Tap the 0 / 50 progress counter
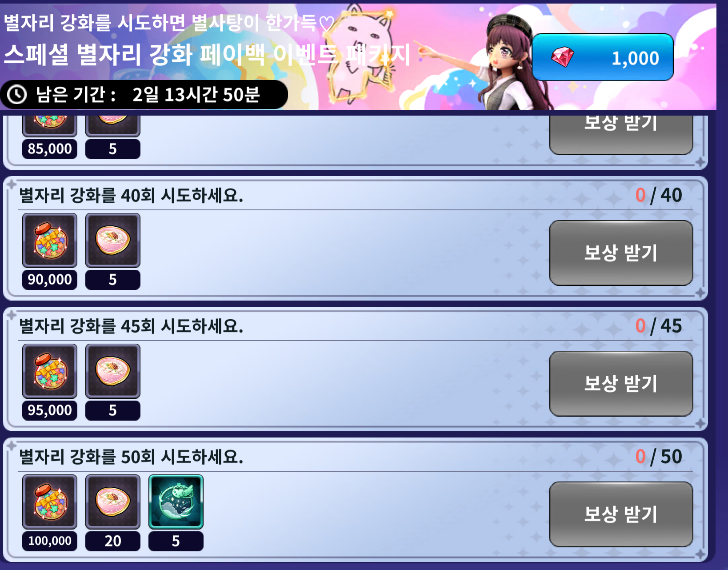Viewport: 728px width, 570px height. [659, 457]
